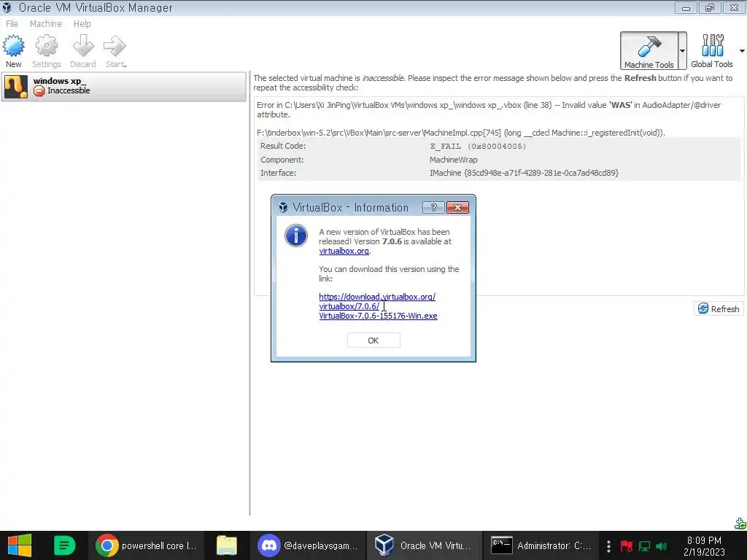Show hidden tray icons via three dots

pos(608,546)
